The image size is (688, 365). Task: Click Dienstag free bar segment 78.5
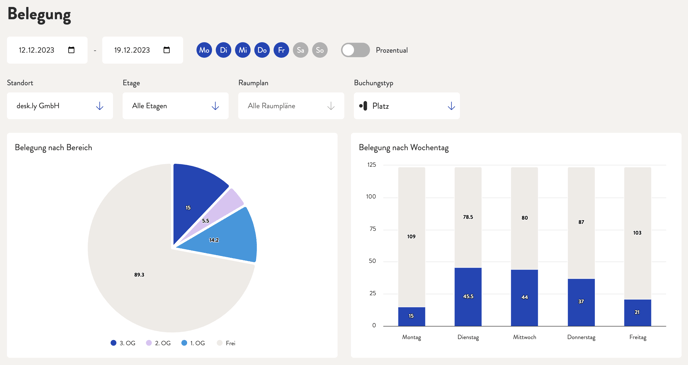coord(468,218)
